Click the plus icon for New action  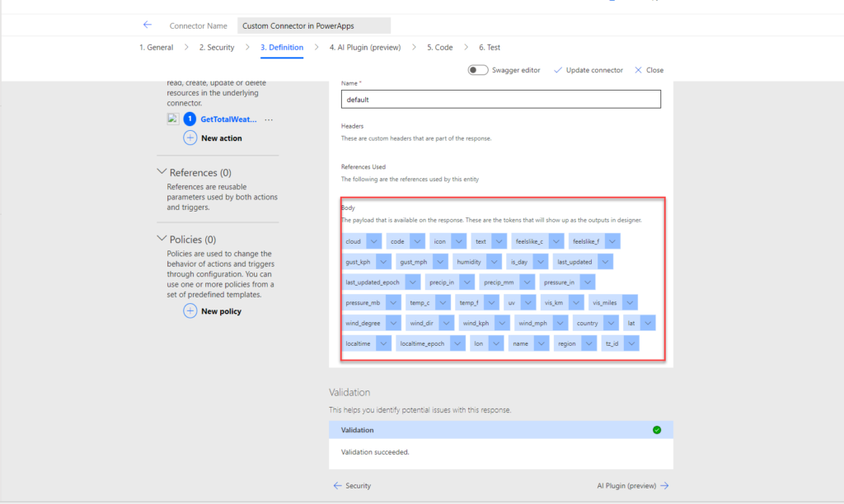(x=190, y=138)
